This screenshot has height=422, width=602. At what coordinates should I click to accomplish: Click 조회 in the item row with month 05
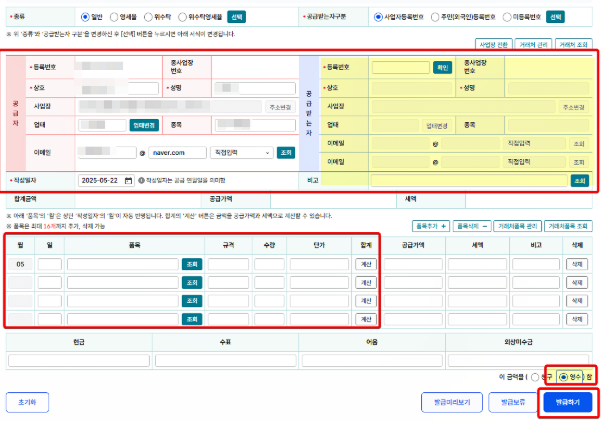point(192,264)
